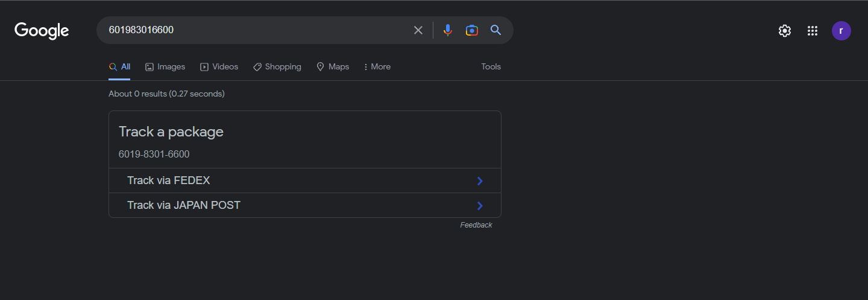Open Google apps grid

click(813, 31)
